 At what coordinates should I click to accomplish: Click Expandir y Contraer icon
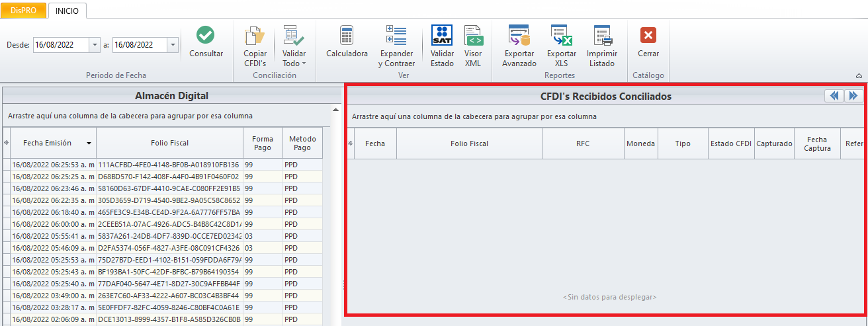tap(396, 36)
